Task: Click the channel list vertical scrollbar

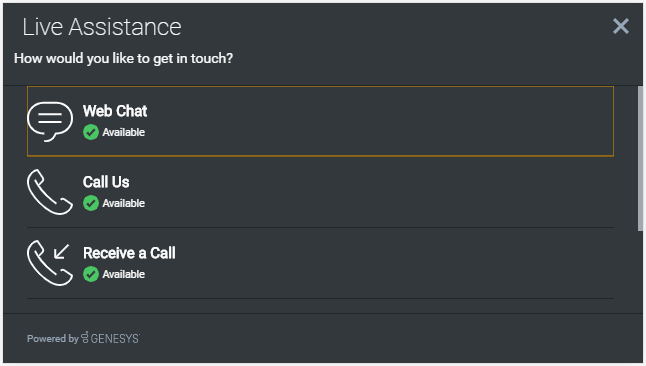Action: tap(640, 159)
